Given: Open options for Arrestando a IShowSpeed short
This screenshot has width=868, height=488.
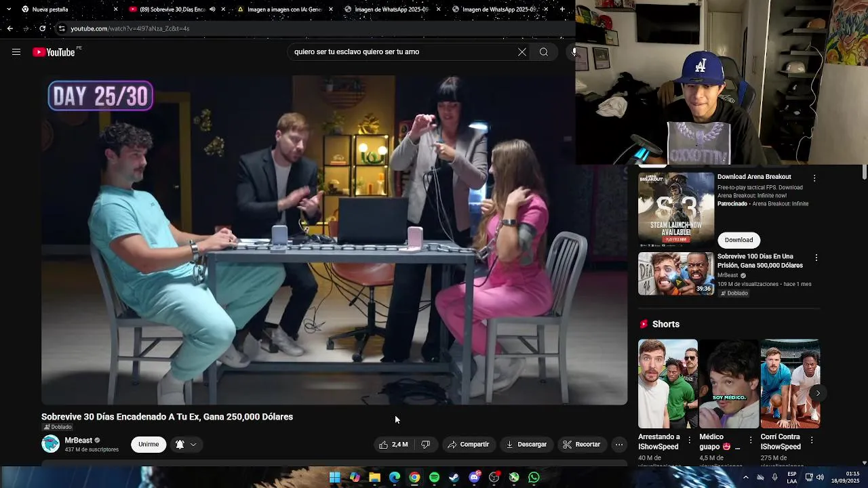Looking at the screenshot, I should 690,441.
